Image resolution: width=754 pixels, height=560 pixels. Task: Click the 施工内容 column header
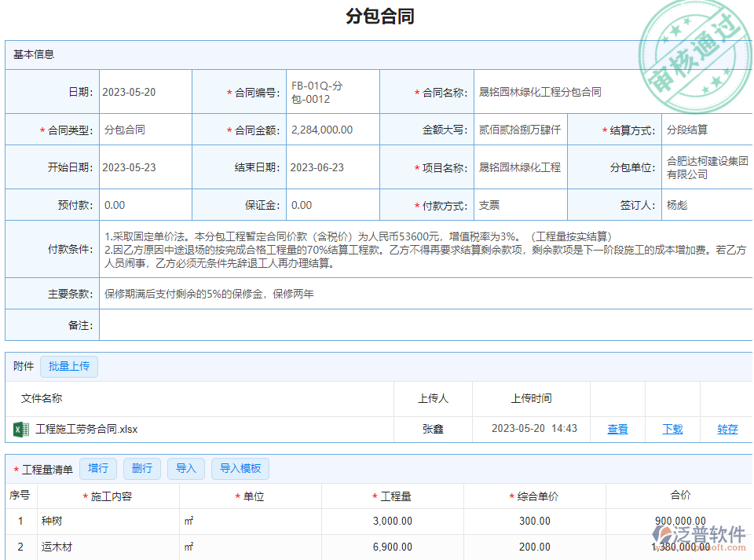click(111, 496)
